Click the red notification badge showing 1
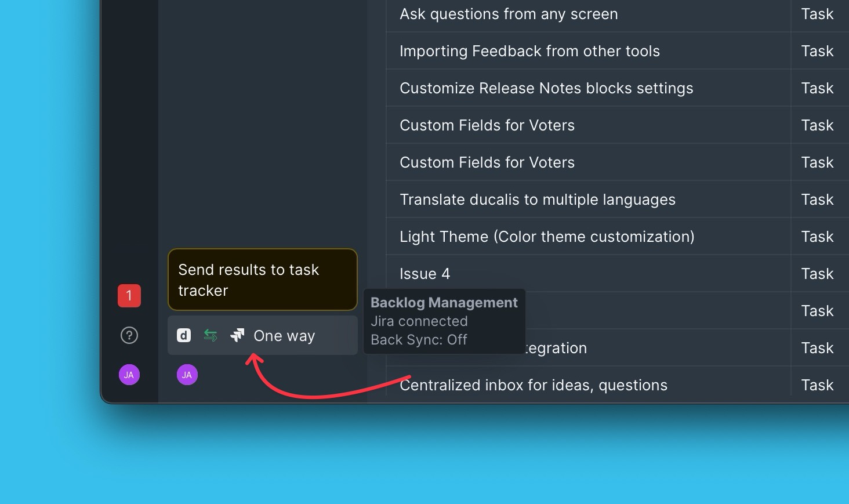Viewport: 849px width, 504px height. coord(129,296)
